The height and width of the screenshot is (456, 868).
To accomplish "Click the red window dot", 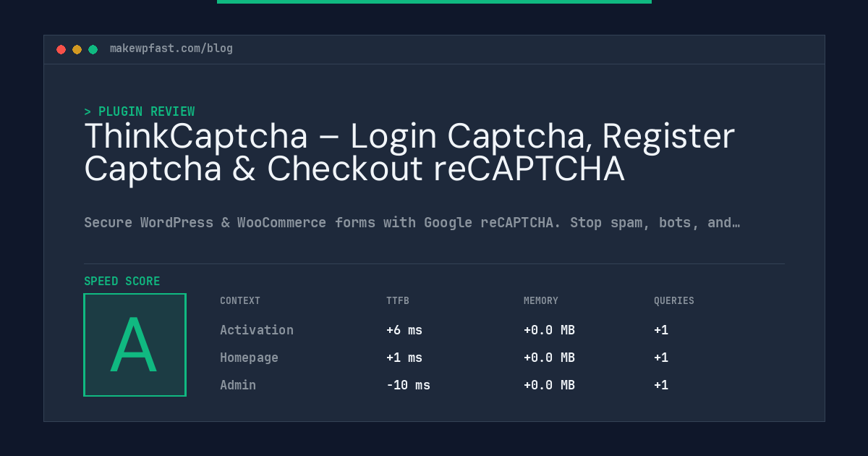I will pos(61,49).
